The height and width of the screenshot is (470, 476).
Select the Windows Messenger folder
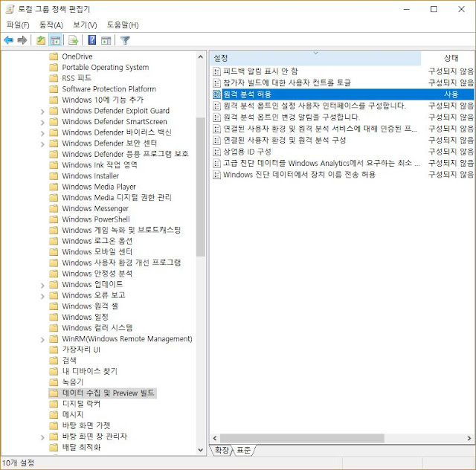tap(95, 208)
